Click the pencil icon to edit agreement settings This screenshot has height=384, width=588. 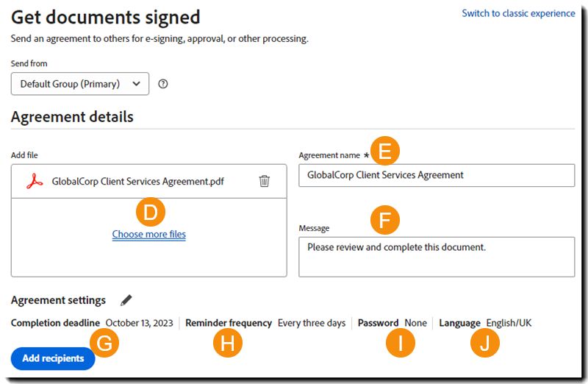[126, 300]
